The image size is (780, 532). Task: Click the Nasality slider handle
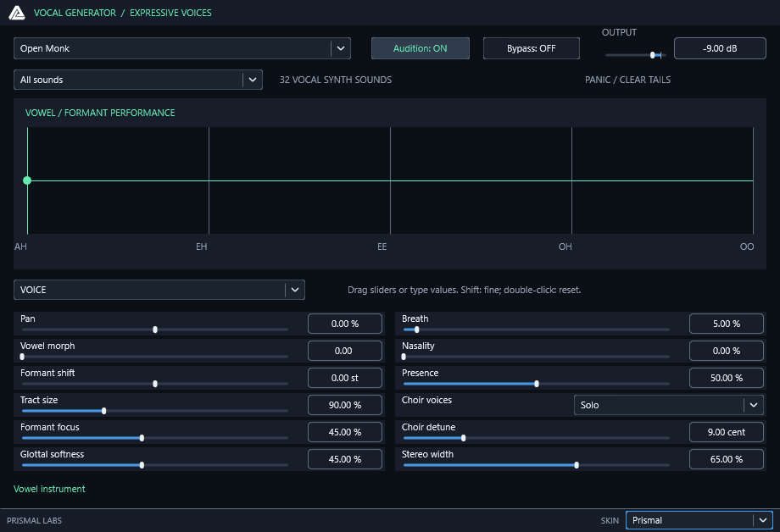click(404, 357)
